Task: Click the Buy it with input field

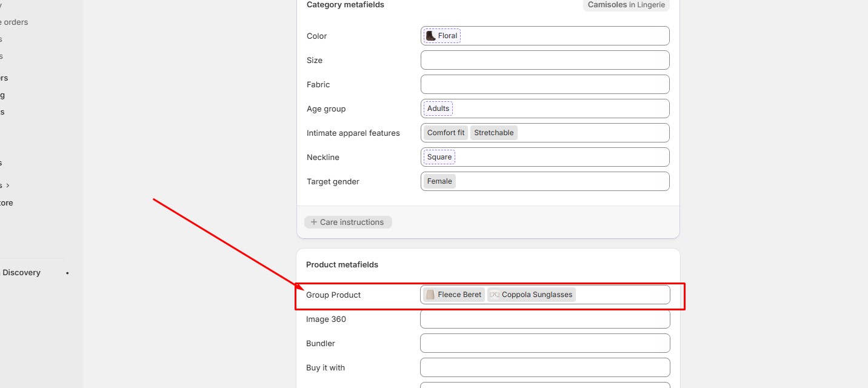Action: coord(545,367)
